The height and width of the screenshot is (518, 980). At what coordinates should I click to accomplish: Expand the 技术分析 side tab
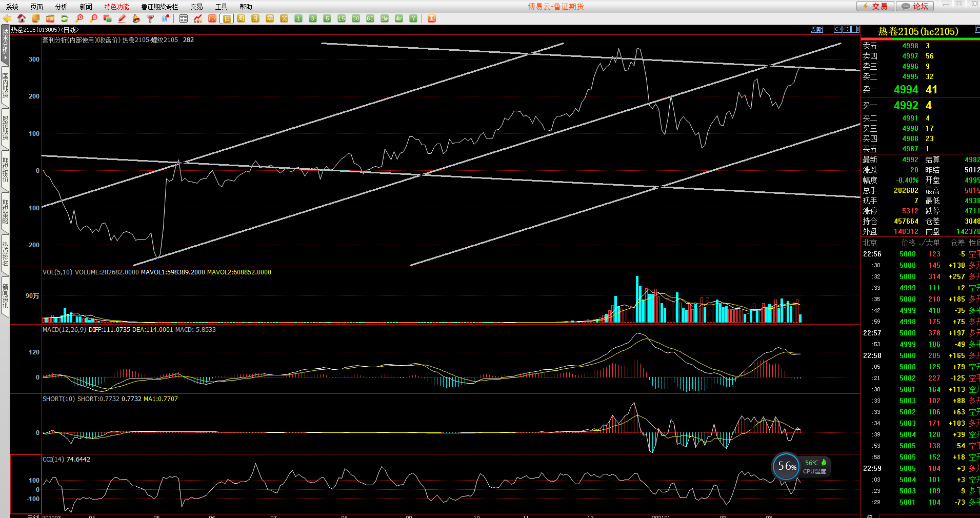[5, 44]
